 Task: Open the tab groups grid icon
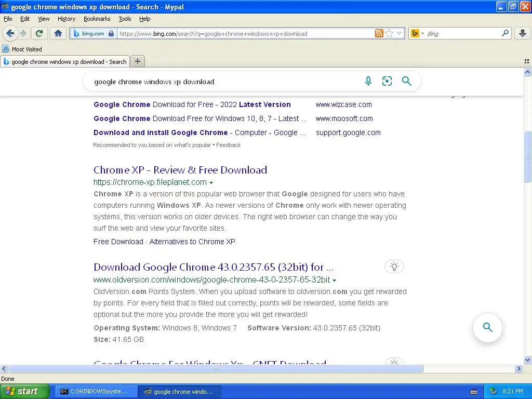[527, 61]
